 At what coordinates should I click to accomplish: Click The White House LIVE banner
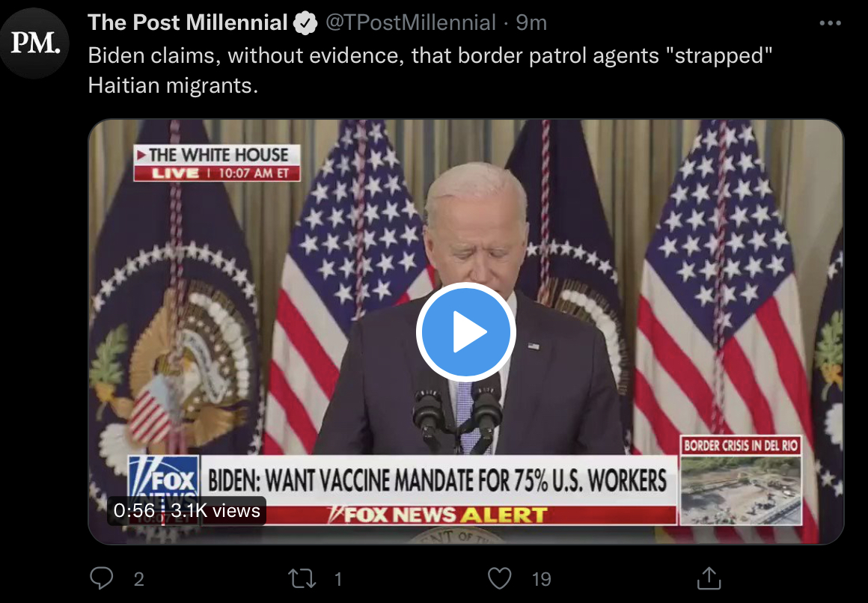click(x=217, y=163)
